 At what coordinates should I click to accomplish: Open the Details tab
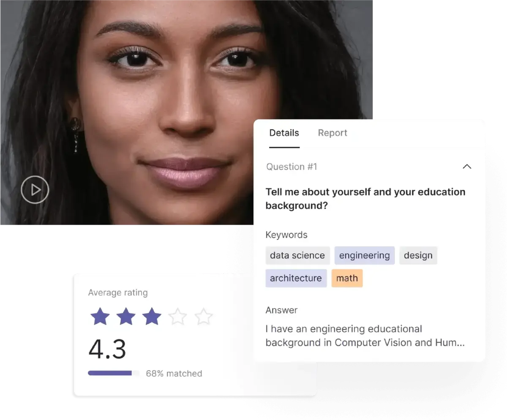(x=284, y=133)
